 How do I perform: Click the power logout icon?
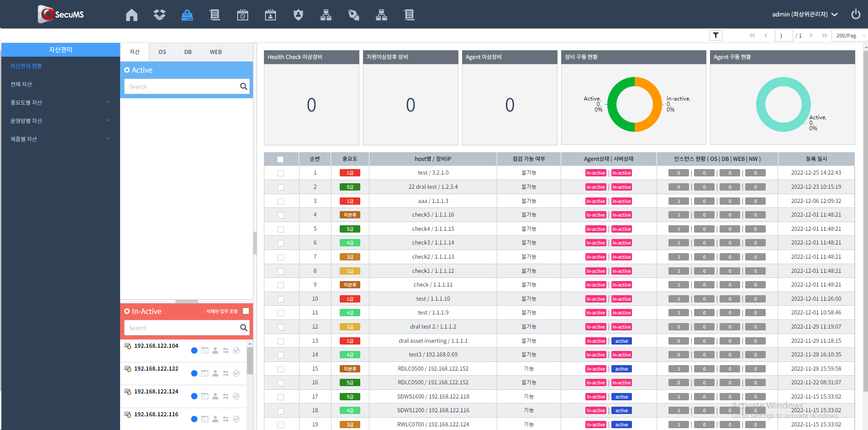pyautogui.click(x=856, y=14)
